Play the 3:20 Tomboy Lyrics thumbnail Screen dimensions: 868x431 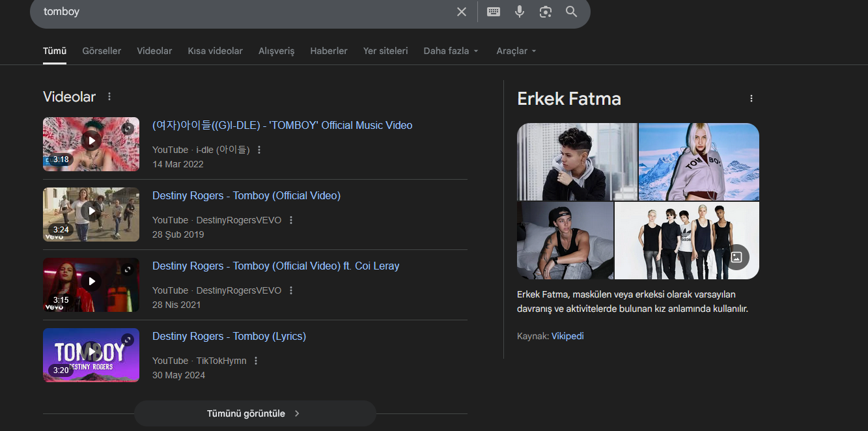(x=91, y=355)
